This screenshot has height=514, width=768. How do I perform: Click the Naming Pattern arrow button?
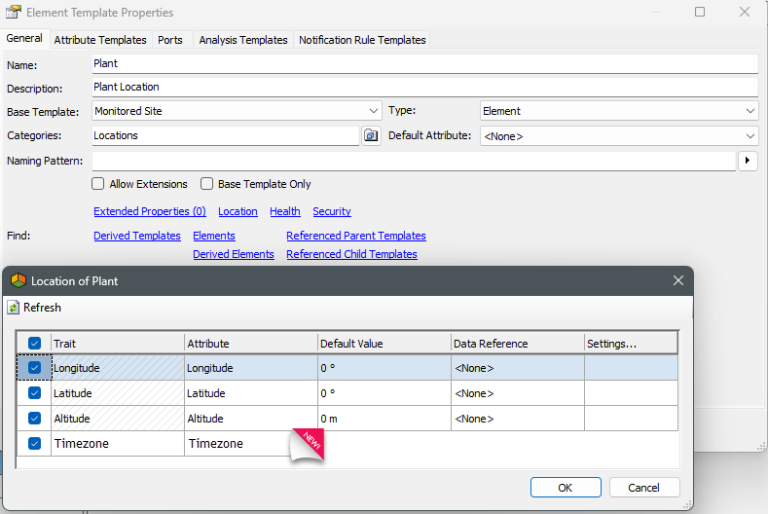click(x=747, y=160)
